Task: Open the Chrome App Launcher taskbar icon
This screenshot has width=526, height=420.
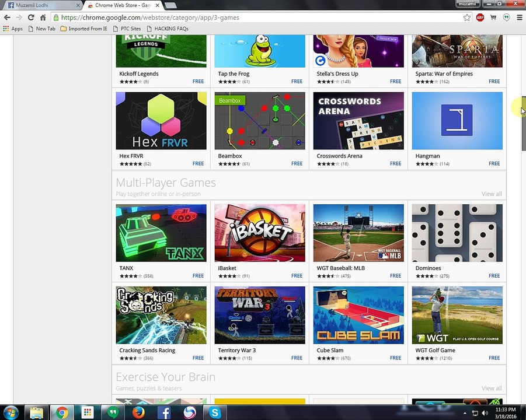Action: click(x=88, y=412)
